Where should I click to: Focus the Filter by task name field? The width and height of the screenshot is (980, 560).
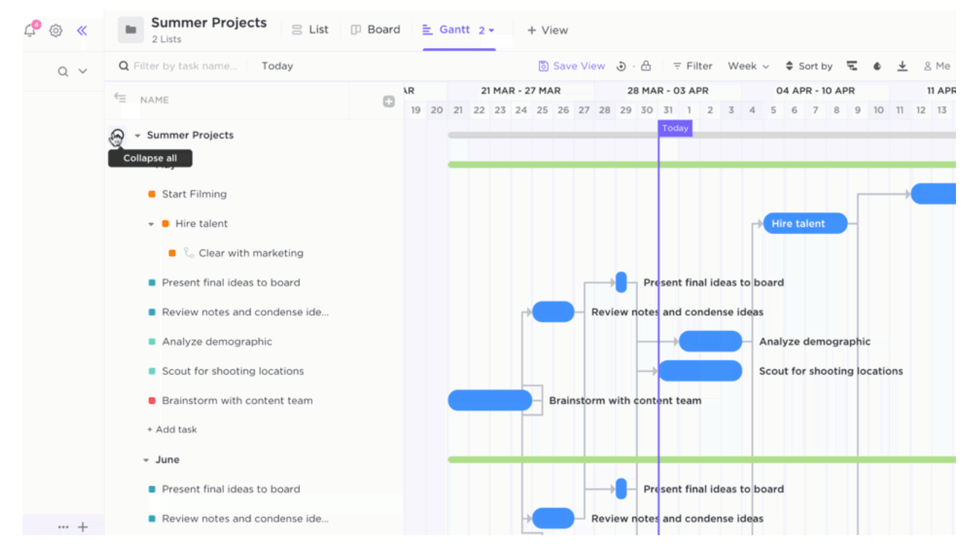coord(184,66)
